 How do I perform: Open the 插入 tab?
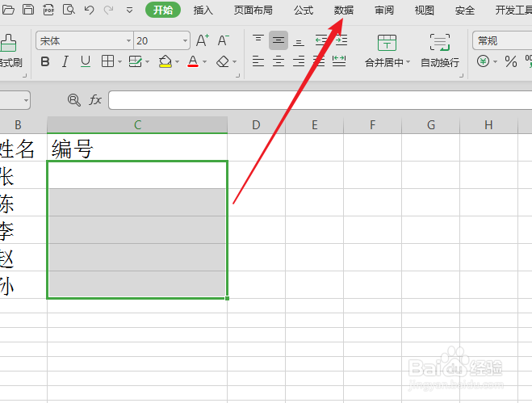203,10
